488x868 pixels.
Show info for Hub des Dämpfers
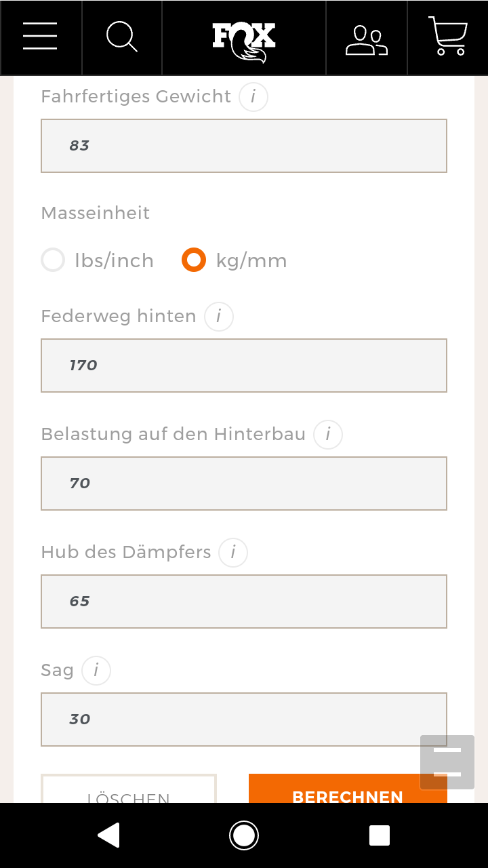(233, 553)
